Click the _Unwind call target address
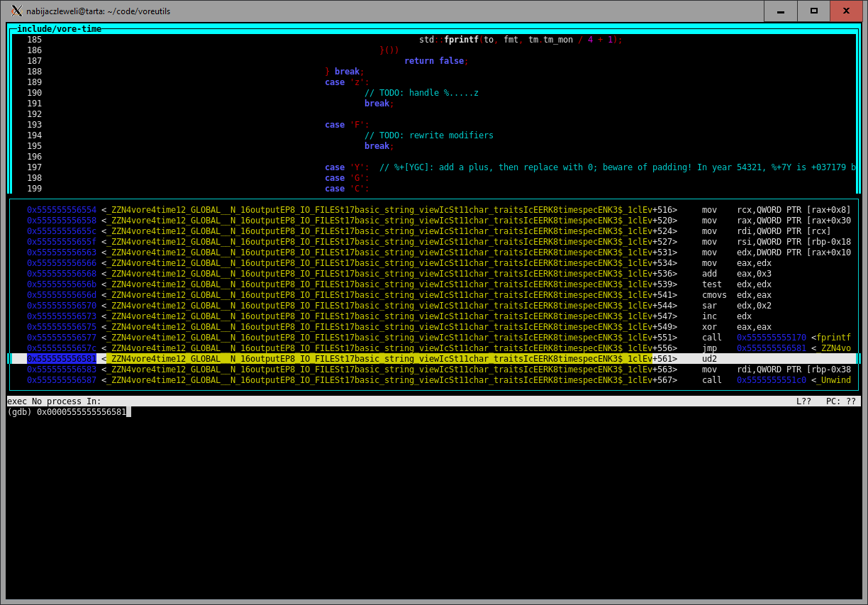 click(771, 380)
